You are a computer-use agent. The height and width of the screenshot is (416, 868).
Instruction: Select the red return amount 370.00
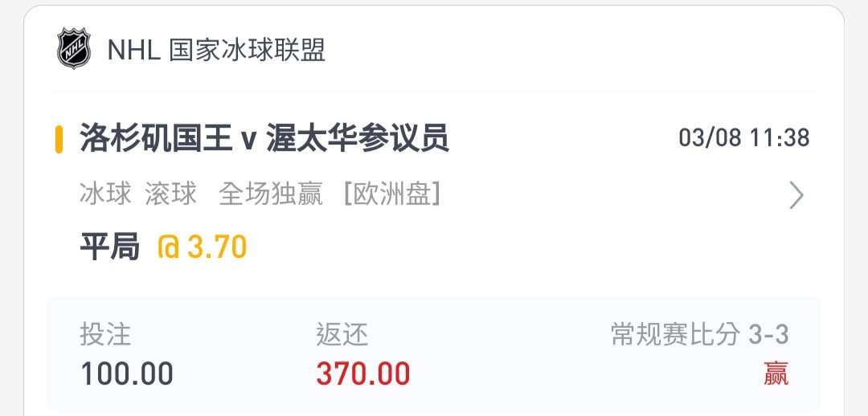363,373
